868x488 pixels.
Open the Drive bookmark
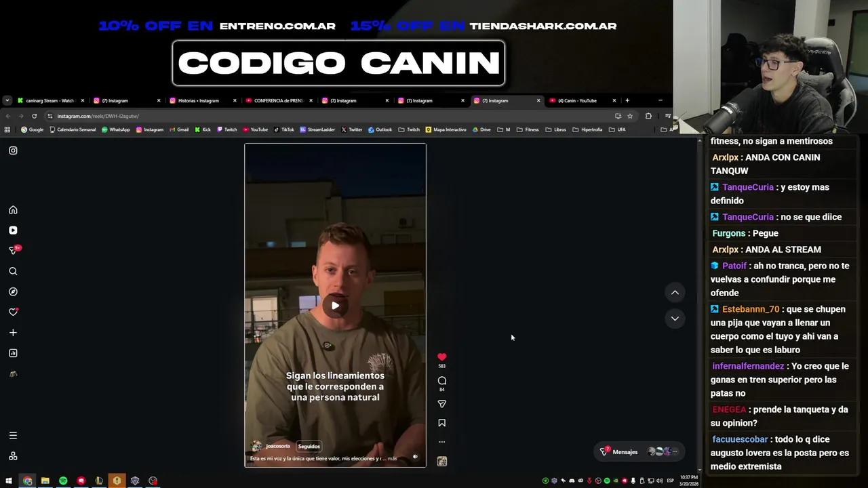coord(481,129)
